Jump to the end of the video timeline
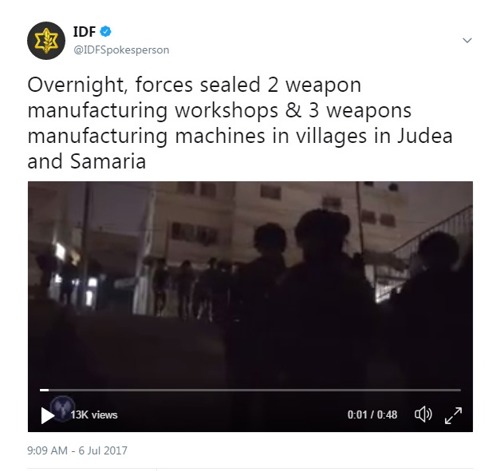This screenshot has height=471, width=500. coord(460,390)
